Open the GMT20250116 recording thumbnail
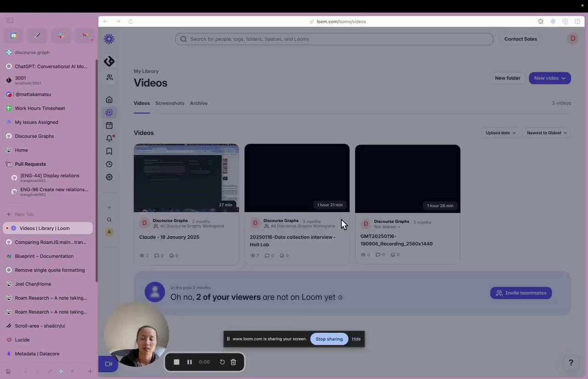Screen dimensions: 588x379 (407, 178)
